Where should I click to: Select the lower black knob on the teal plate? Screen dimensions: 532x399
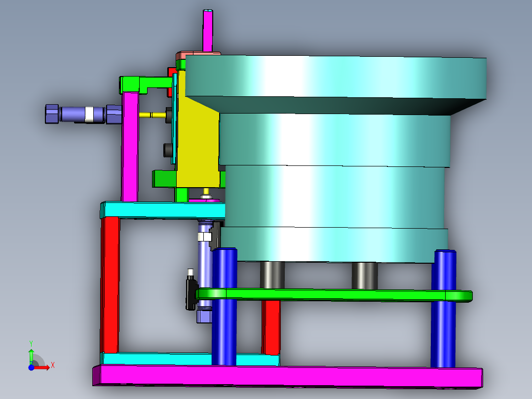click(168, 150)
